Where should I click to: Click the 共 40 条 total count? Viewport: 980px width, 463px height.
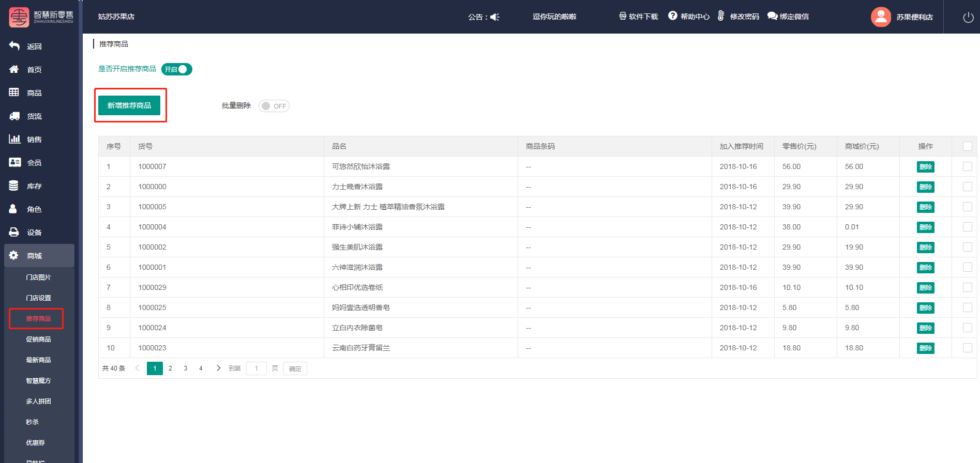point(114,368)
